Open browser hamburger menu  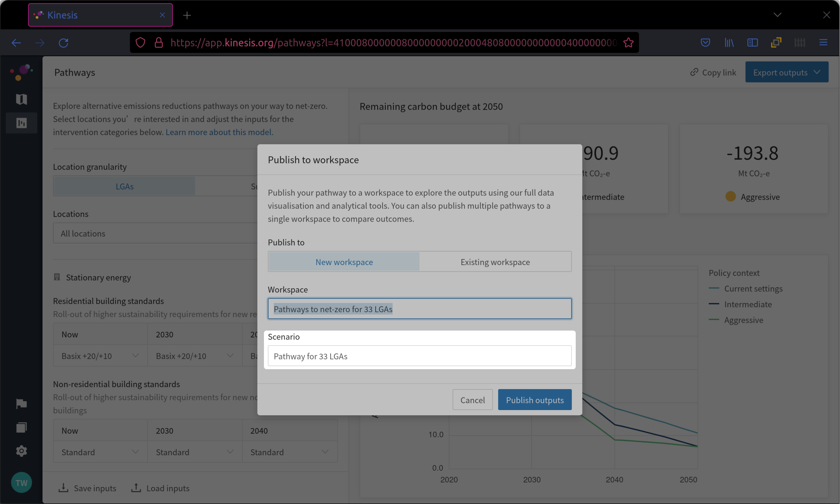[823, 43]
